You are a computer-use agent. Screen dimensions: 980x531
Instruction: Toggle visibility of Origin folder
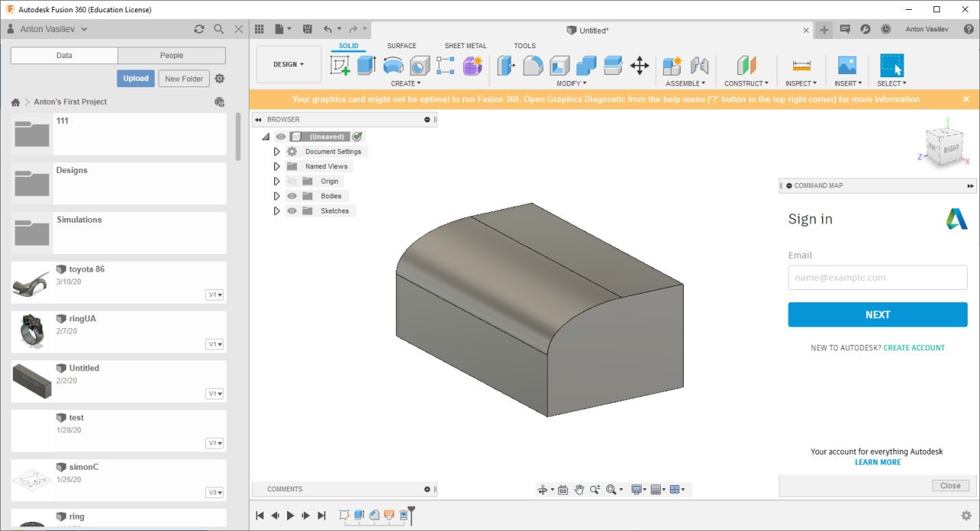coord(292,181)
